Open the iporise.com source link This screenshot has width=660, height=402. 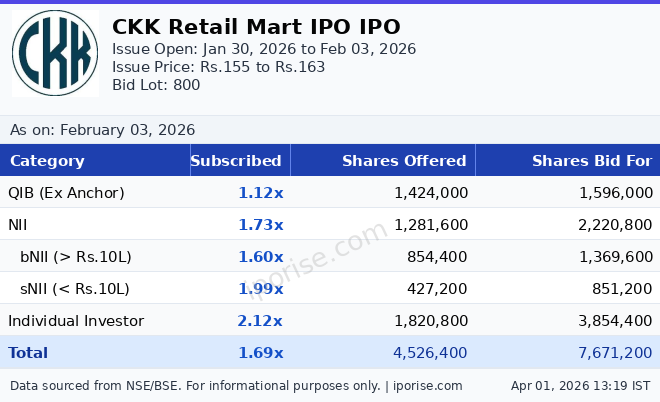(x=426, y=386)
